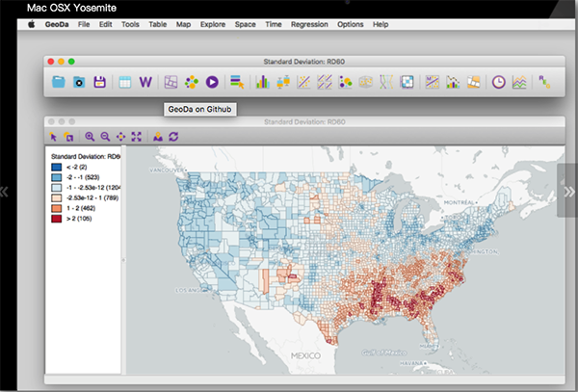Click the Full Extent icon in map toolbar
This screenshot has height=392, width=578.
136,138
